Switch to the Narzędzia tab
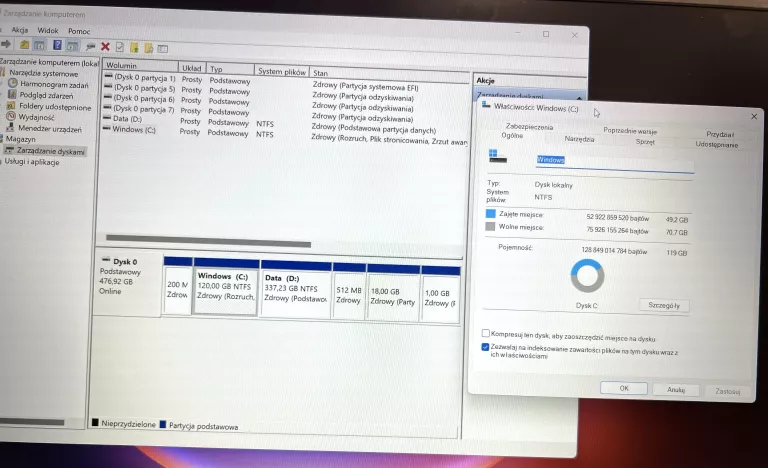 coord(579,139)
